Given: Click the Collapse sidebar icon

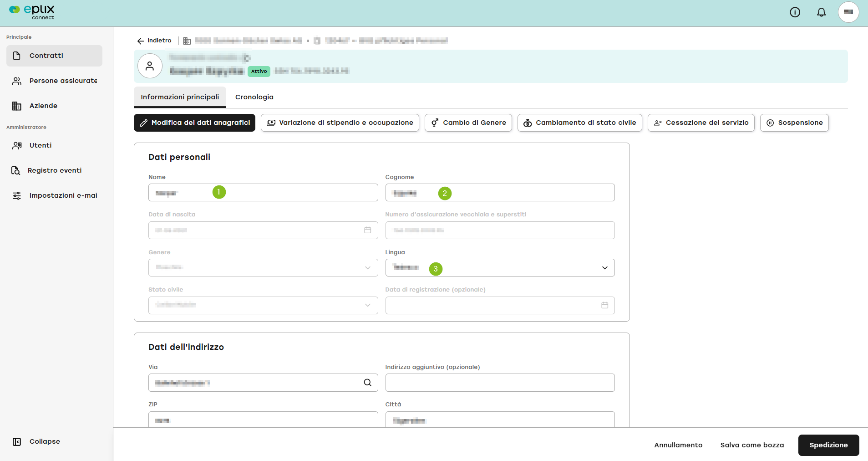Looking at the screenshot, I should [x=17, y=441].
